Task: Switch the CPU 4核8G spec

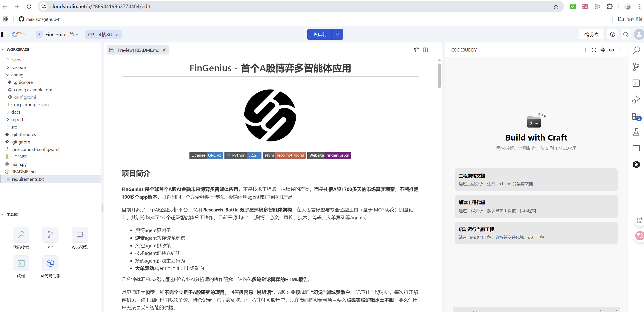Action: coord(103,35)
